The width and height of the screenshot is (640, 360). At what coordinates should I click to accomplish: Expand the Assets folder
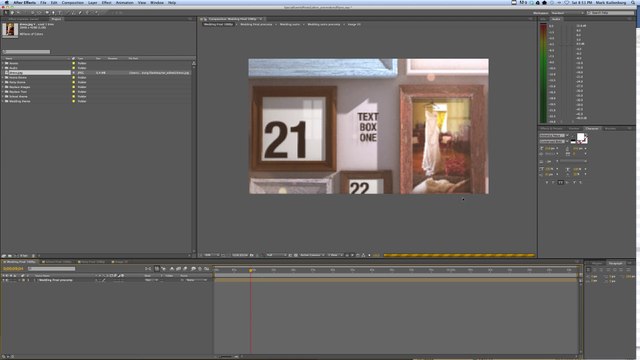click(3, 63)
